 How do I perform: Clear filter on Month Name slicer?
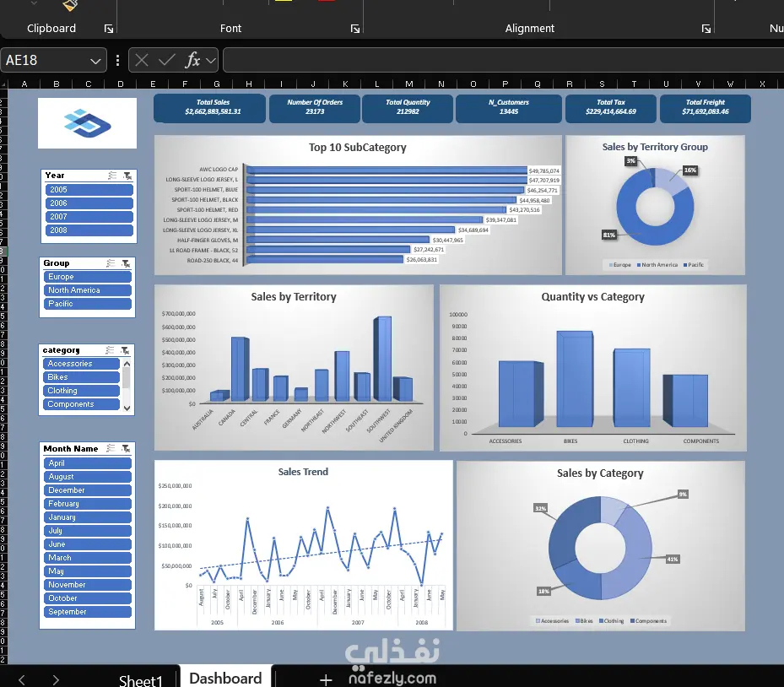[126, 448]
